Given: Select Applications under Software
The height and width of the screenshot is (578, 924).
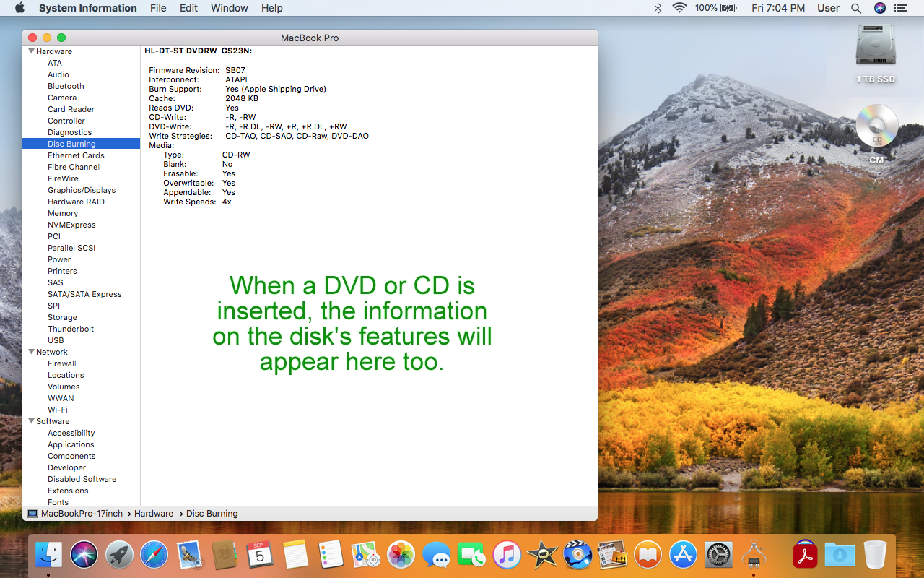Looking at the screenshot, I should point(71,444).
